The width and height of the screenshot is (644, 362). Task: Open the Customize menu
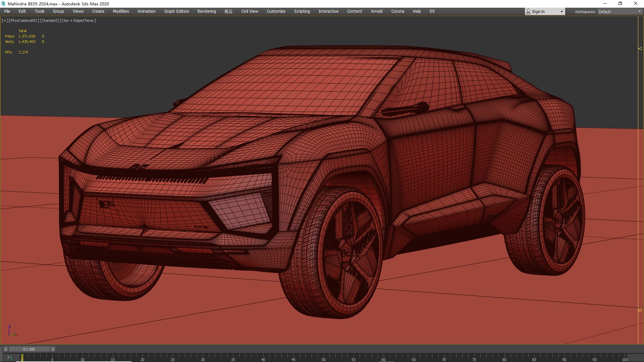pos(276,11)
